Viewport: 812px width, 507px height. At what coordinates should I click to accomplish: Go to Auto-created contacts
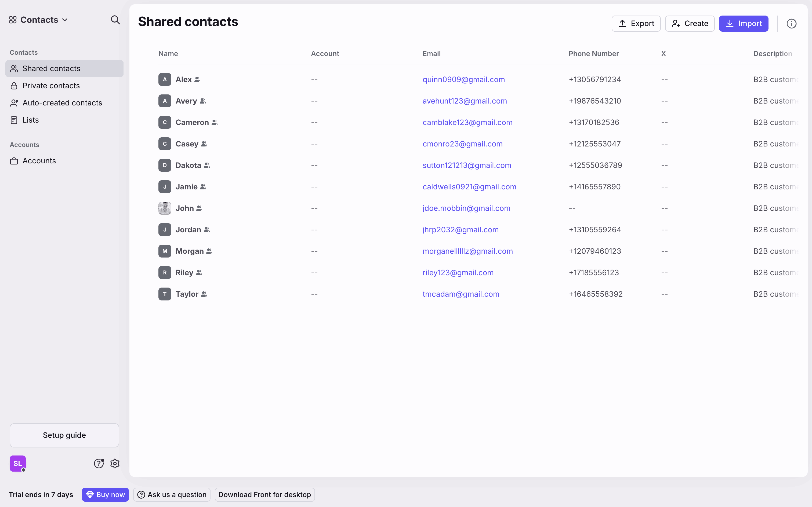coord(62,103)
